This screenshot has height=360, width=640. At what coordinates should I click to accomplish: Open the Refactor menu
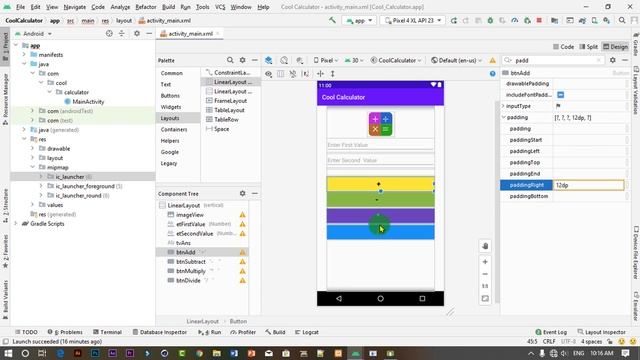tap(146, 7)
